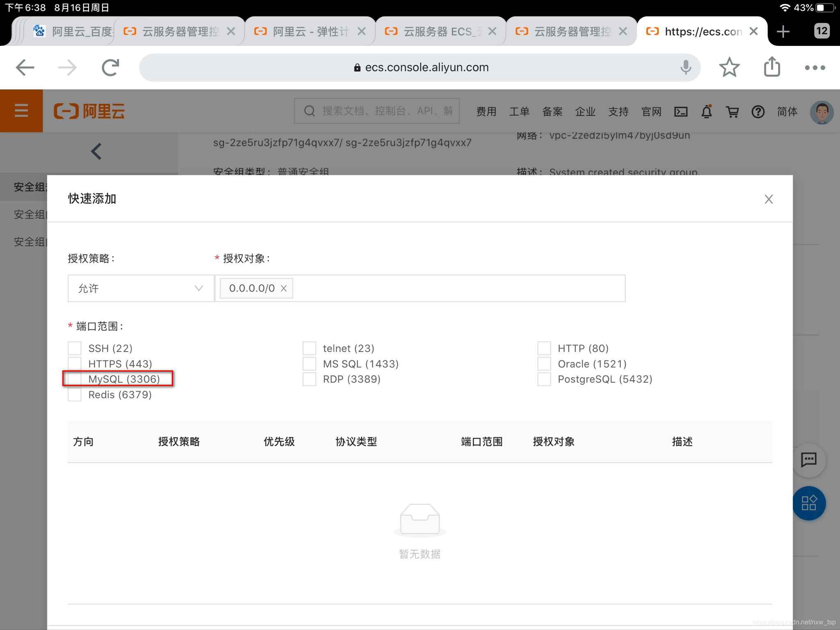Check the MS SQL (1433) checkbox
The width and height of the screenshot is (840, 630).
309,363
